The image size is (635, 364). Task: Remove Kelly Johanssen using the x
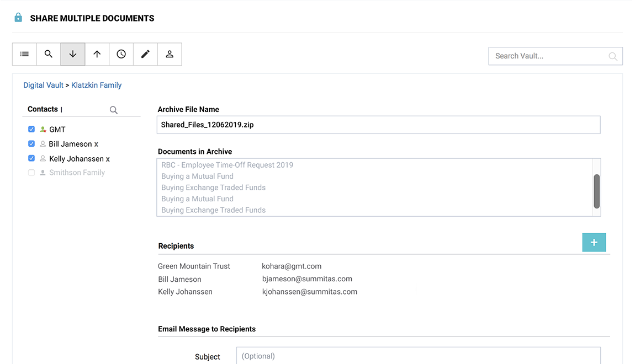click(x=108, y=159)
